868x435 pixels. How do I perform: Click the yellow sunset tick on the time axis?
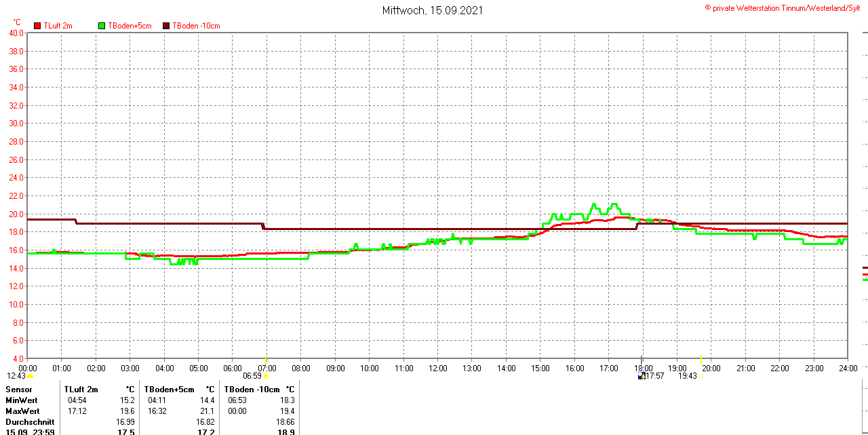click(701, 358)
